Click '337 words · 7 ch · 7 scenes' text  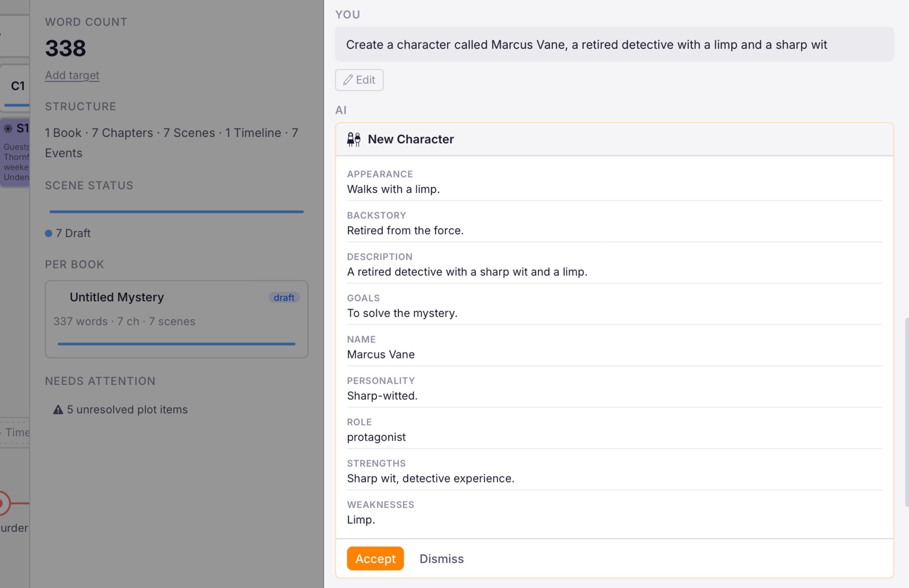pyautogui.click(x=124, y=321)
